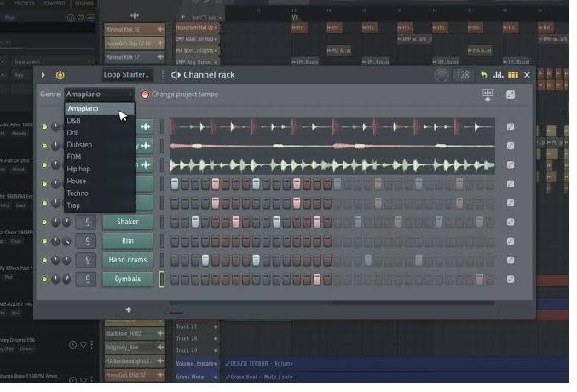Click the orange loop recording icon
The width and height of the screenshot is (577, 392).
coord(60,75)
